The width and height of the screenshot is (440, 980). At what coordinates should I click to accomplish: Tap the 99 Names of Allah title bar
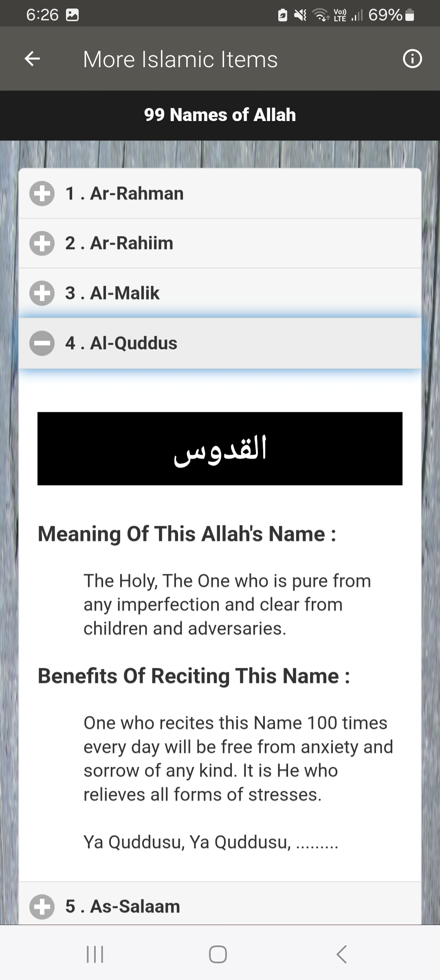220,115
